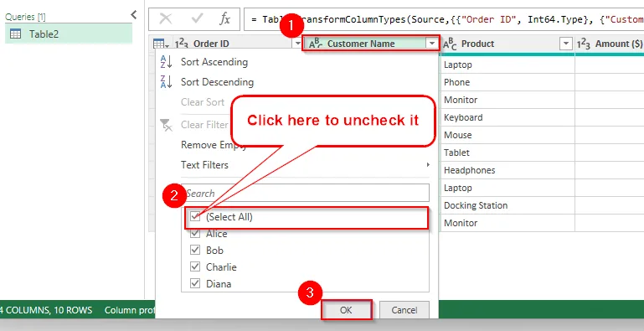
Task: Click the Phone product cell
Action: (507, 82)
